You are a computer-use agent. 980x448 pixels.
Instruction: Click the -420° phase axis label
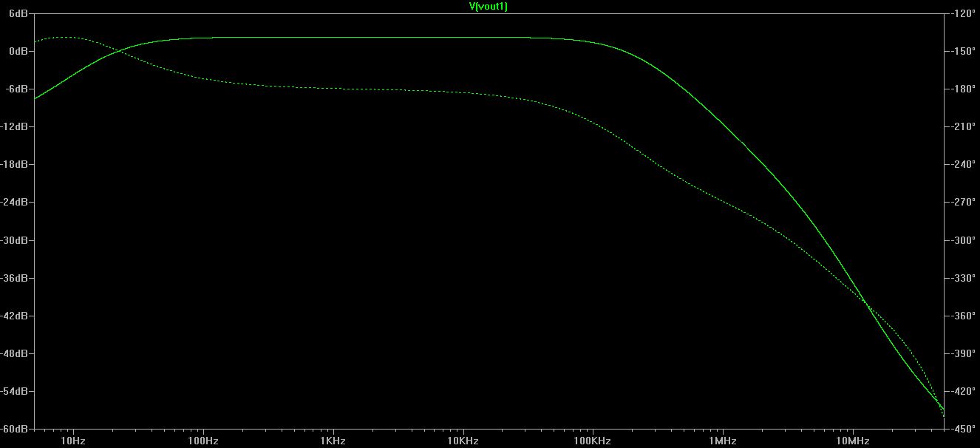962,391
